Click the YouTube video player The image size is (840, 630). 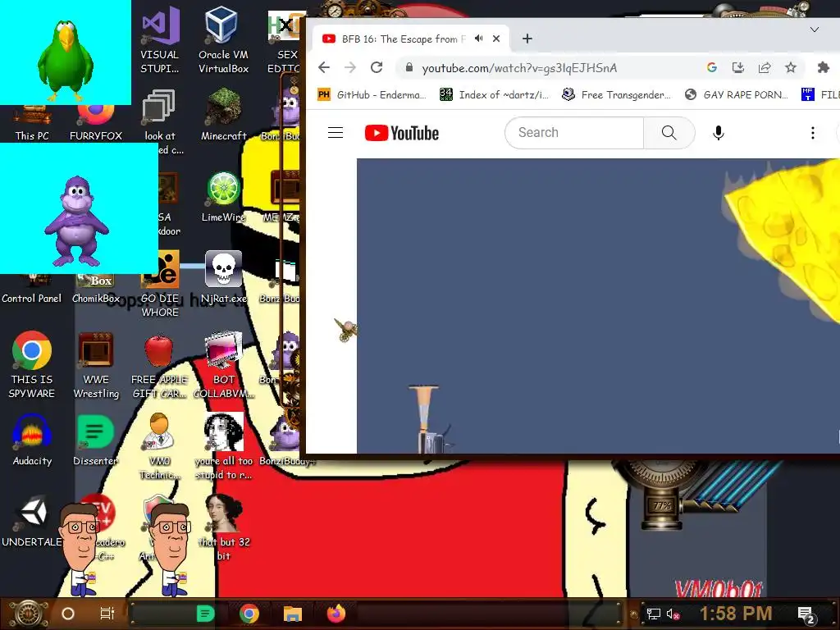tap(598, 306)
